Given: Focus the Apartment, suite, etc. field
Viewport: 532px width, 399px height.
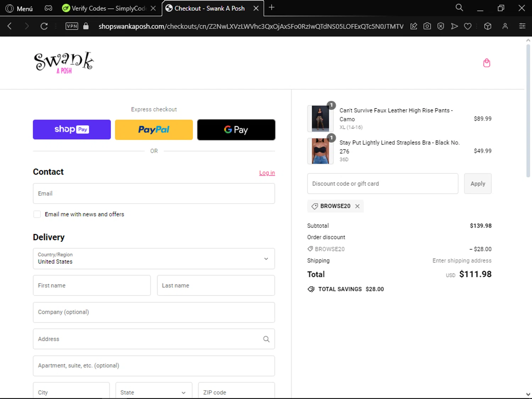Looking at the screenshot, I should (x=154, y=366).
